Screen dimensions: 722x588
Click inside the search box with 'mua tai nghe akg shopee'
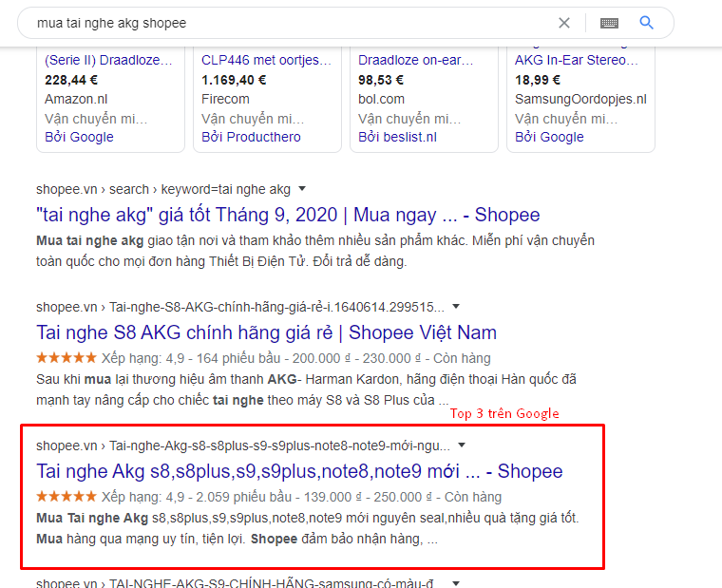coord(285,23)
